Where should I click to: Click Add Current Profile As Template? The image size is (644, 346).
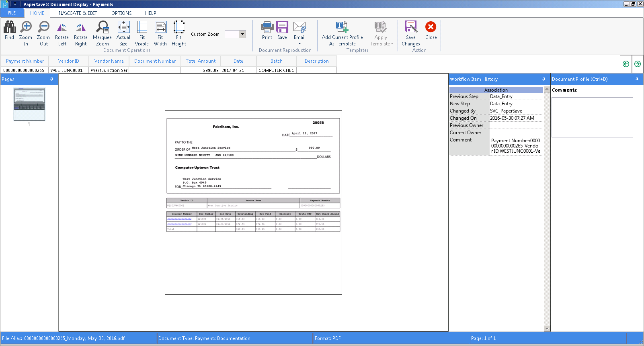click(342, 27)
